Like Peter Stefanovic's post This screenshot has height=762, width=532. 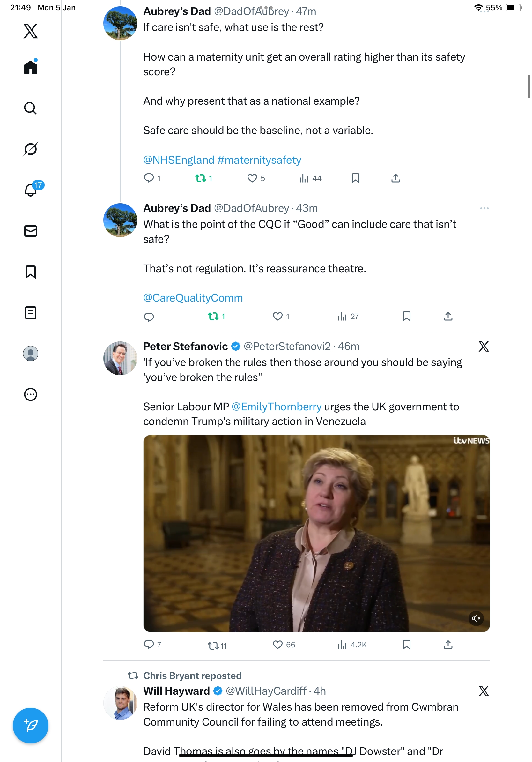[x=277, y=645]
